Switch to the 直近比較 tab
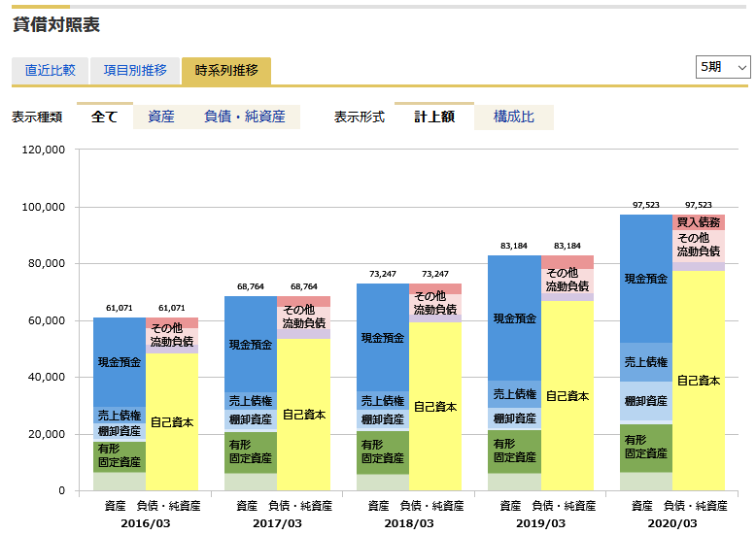Screen dimensions: 756x535 [x=50, y=71]
